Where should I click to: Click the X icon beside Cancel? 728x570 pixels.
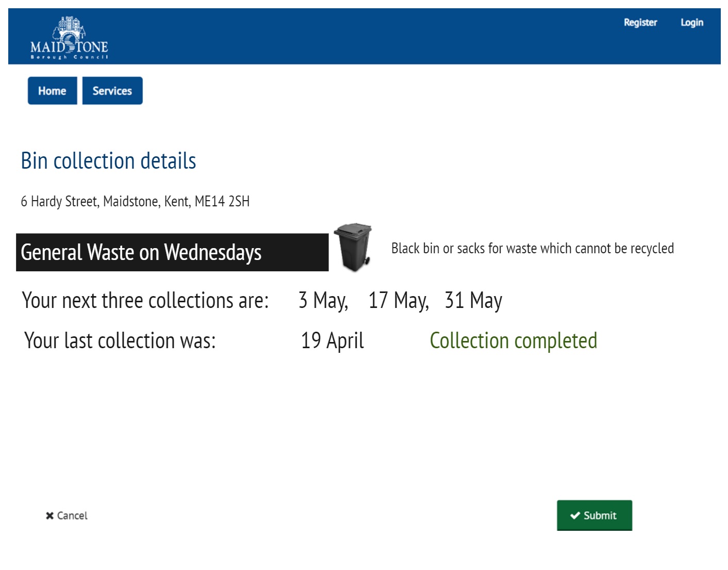click(49, 515)
